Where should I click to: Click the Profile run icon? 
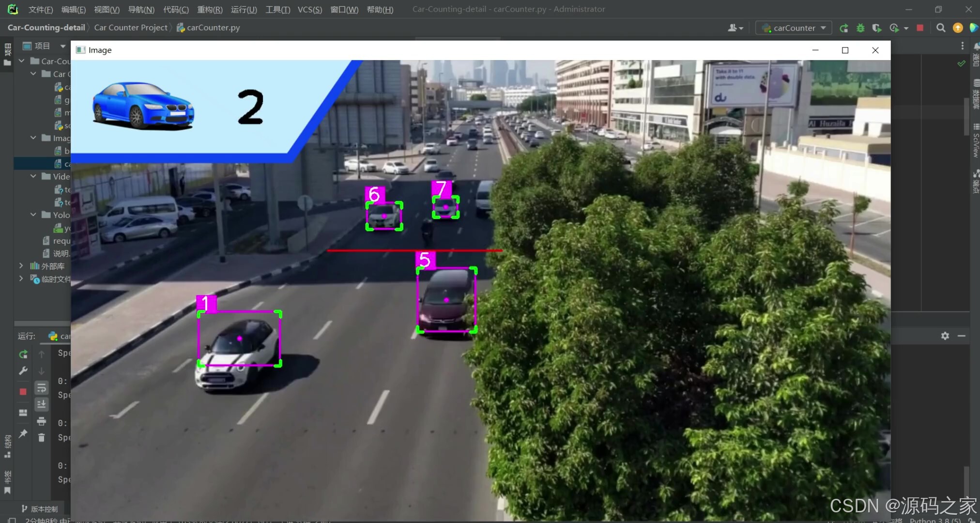coord(894,28)
